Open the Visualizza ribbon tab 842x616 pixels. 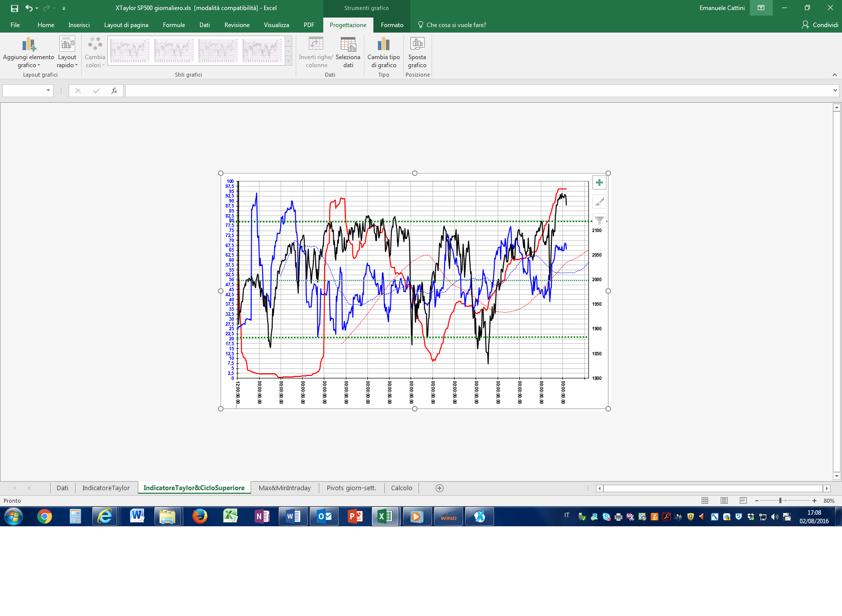[x=277, y=25]
